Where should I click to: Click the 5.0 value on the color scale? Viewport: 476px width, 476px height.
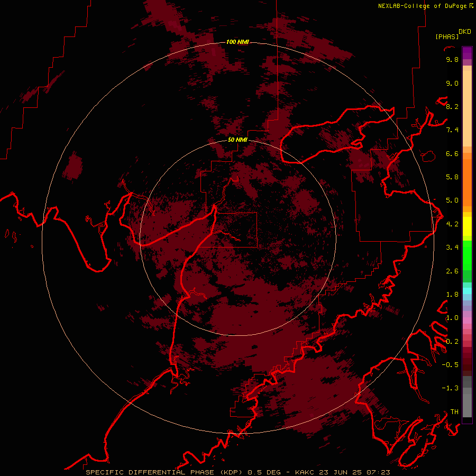pyautogui.click(x=452, y=200)
